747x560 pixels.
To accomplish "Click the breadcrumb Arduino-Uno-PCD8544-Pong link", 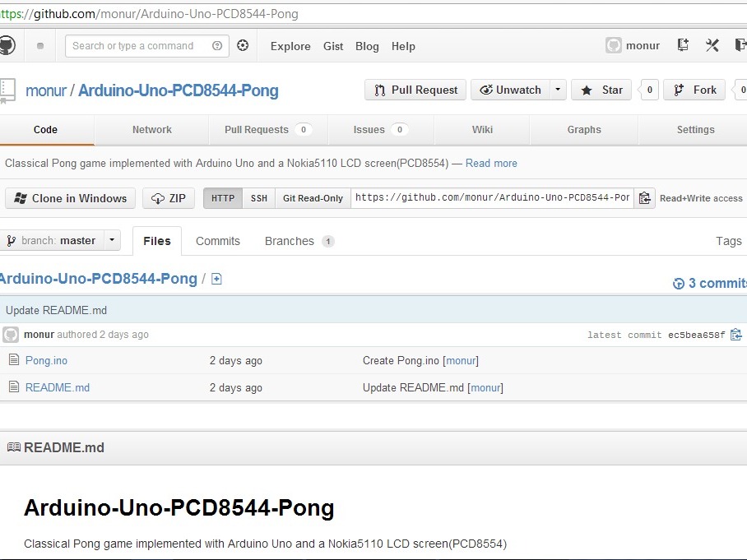I will tap(98, 279).
